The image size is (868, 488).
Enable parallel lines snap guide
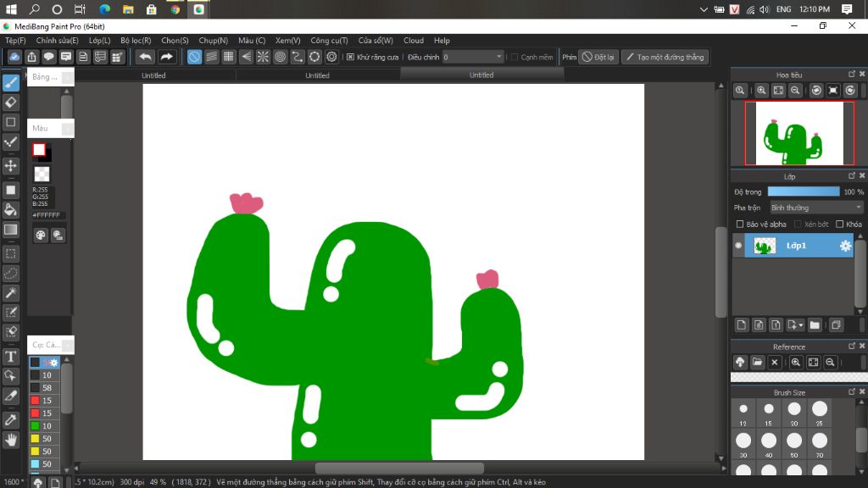click(211, 57)
